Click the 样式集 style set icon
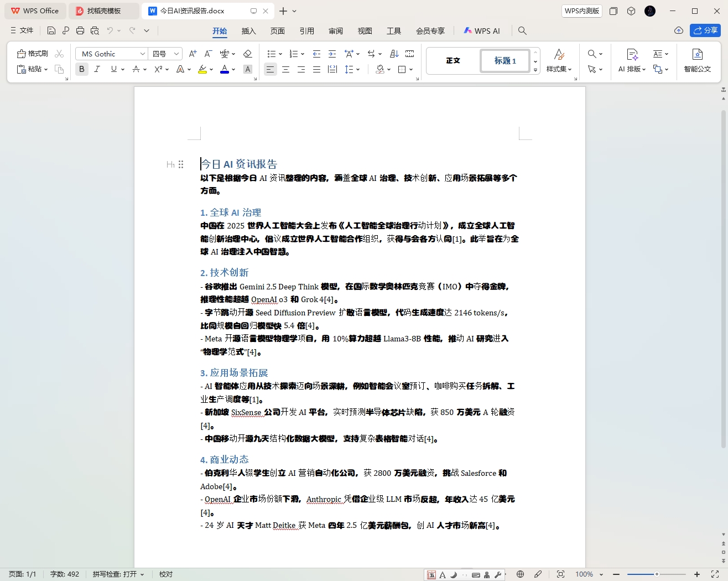 tap(559, 54)
